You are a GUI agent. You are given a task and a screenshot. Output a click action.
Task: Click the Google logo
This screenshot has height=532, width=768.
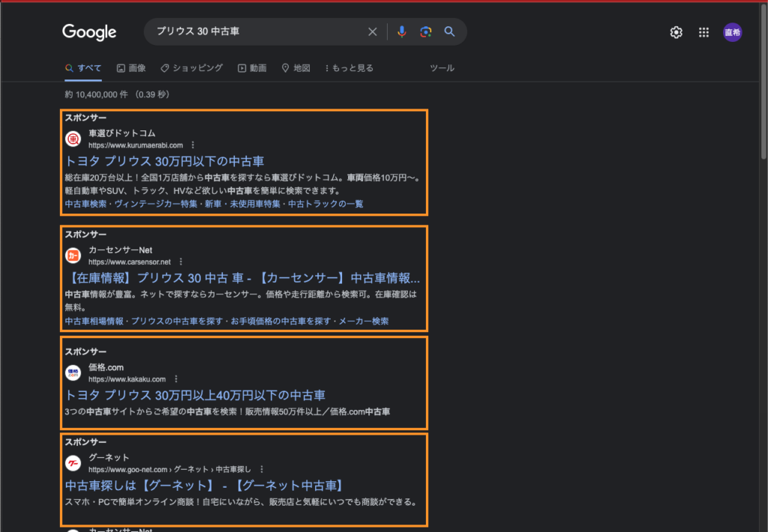coord(89,32)
